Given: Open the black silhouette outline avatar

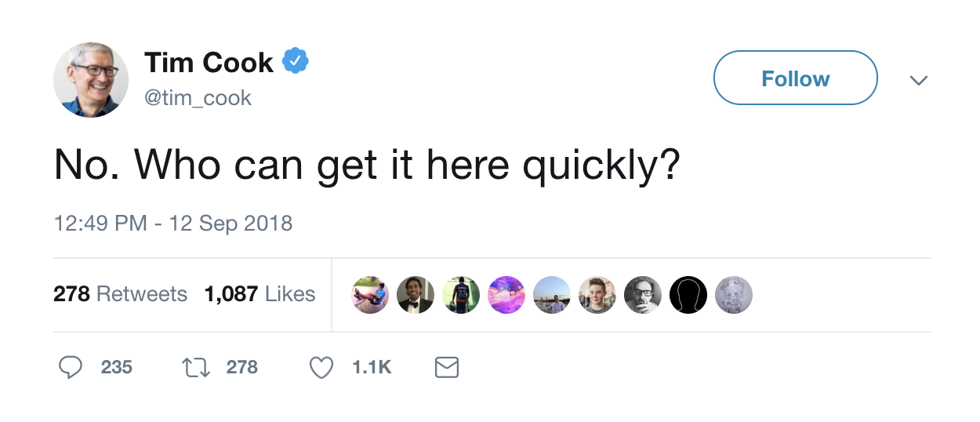Looking at the screenshot, I should click(x=688, y=295).
